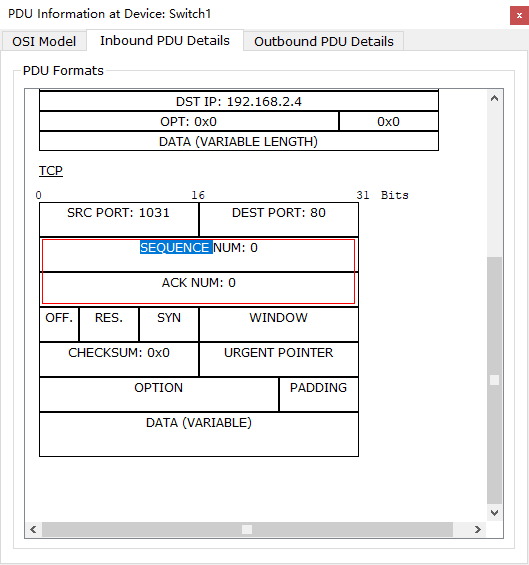Click the OFF. field
The image size is (529, 565).
[x=59, y=324]
